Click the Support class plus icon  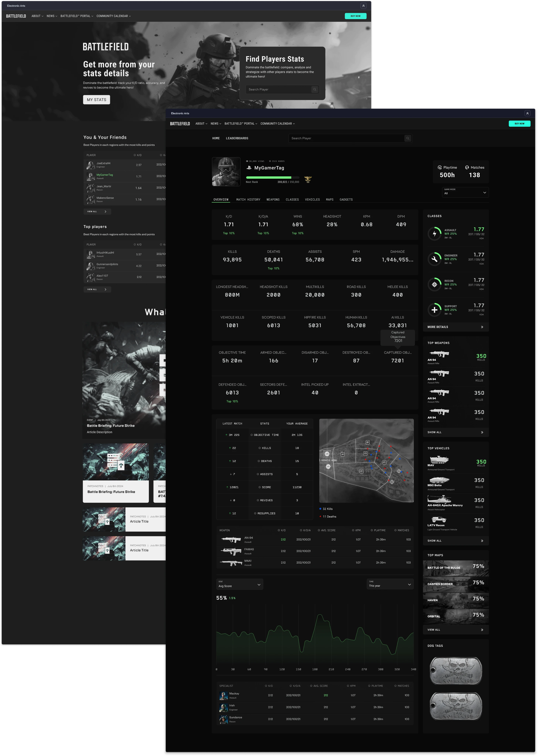(x=434, y=310)
